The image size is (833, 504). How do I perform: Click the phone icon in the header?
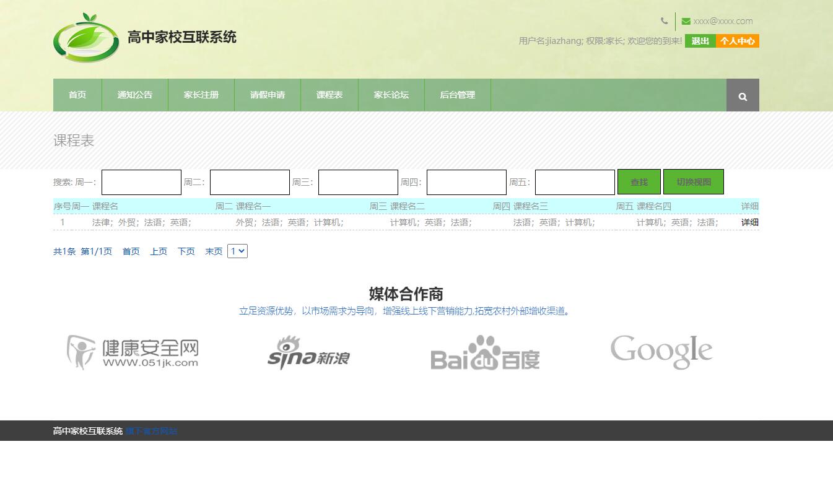(x=664, y=20)
